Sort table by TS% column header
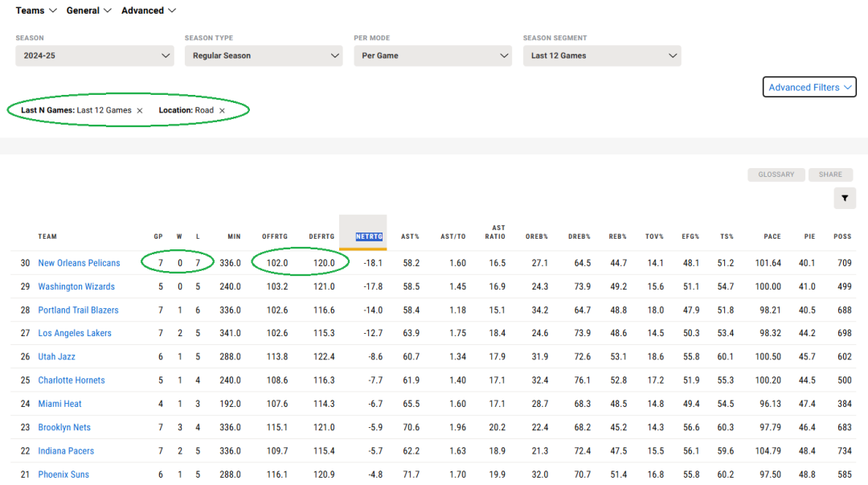 point(727,236)
